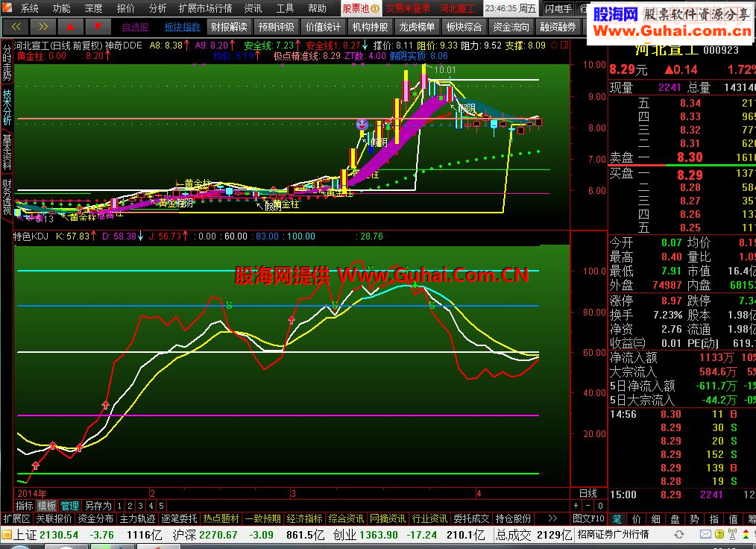
Task: Open the 关联报价 bottom tab
Action: (54, 518)
